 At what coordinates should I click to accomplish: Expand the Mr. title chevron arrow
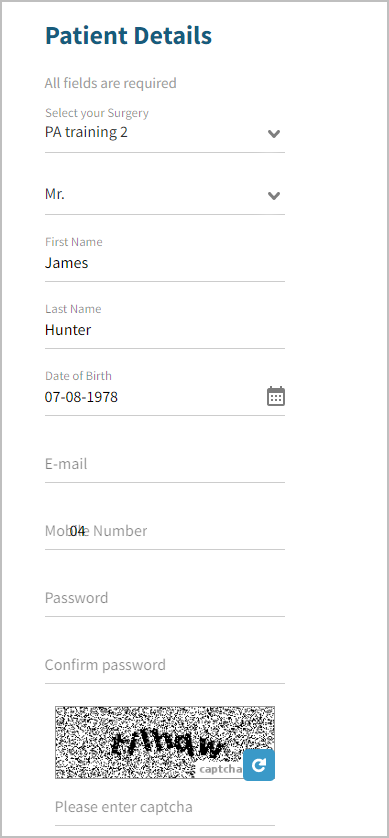click(274, 196)
